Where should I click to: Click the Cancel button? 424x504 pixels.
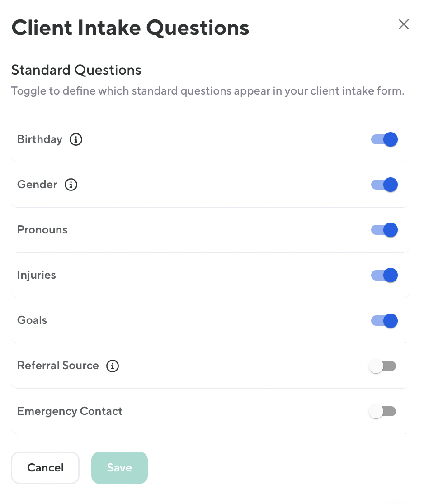(x=45, y=468)
